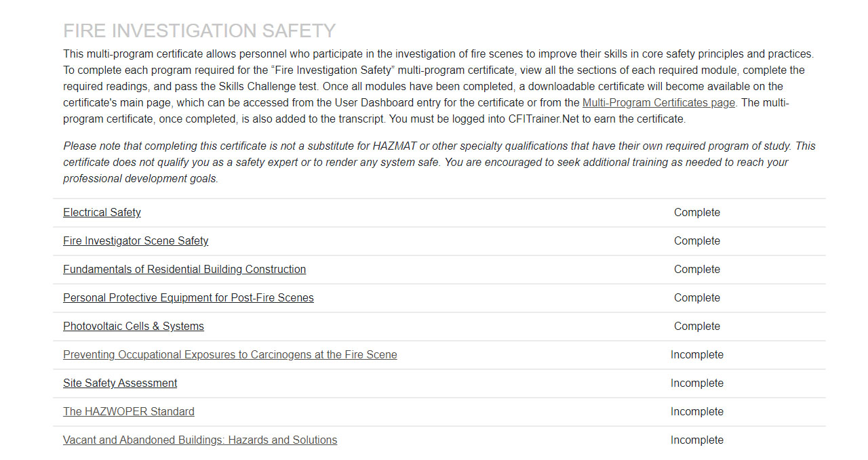Viewport: 868px width, 460px height.
Task: Open the Site Safety Assessment module
Action: [120, 383]
